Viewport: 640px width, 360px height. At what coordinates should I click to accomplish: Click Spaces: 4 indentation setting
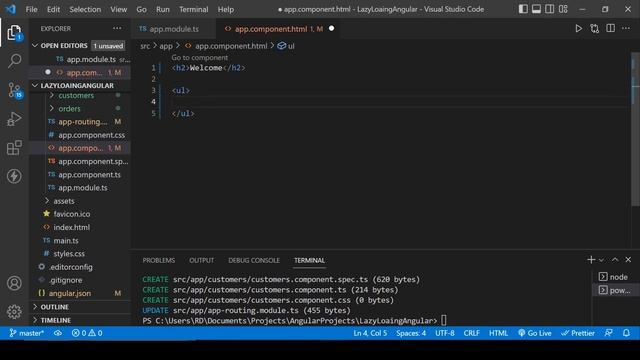click(x=411, y=333)
